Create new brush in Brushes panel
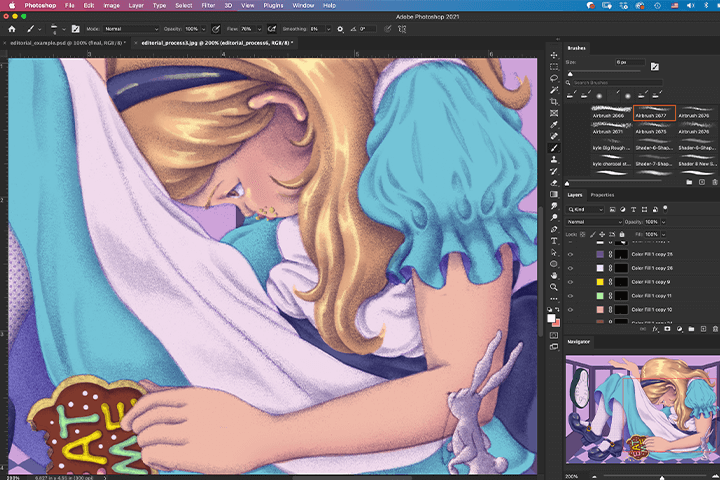The image size is (720, 480). (702, 182)
